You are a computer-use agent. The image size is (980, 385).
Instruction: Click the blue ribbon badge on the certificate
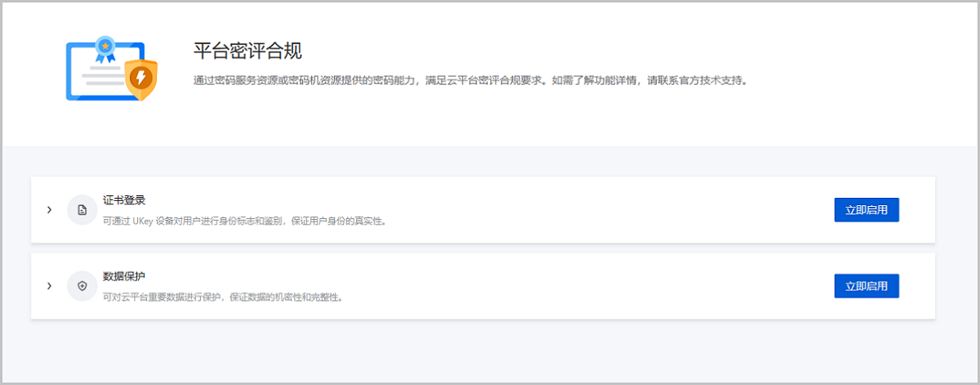tap(103, 47)
